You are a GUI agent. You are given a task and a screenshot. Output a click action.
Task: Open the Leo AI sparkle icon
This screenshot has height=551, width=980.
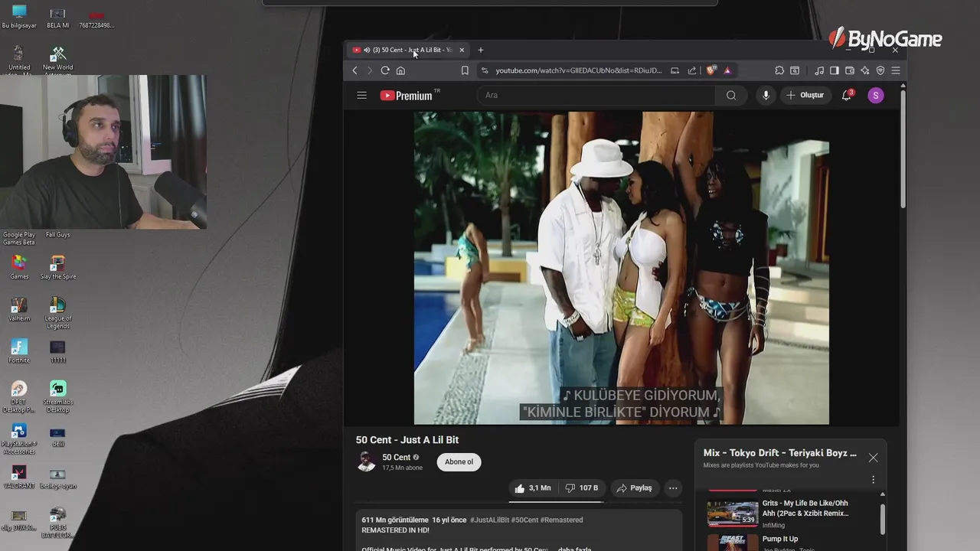tap(865, 70)
